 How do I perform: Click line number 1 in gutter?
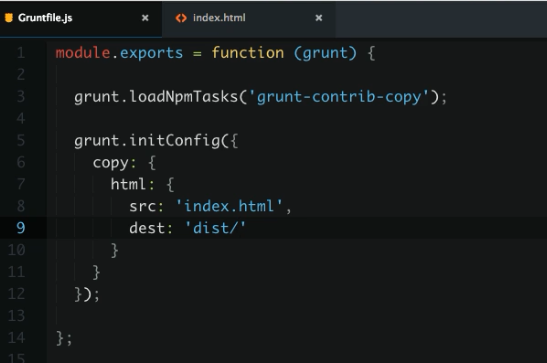pyautogui.click(x=21, y=53)
